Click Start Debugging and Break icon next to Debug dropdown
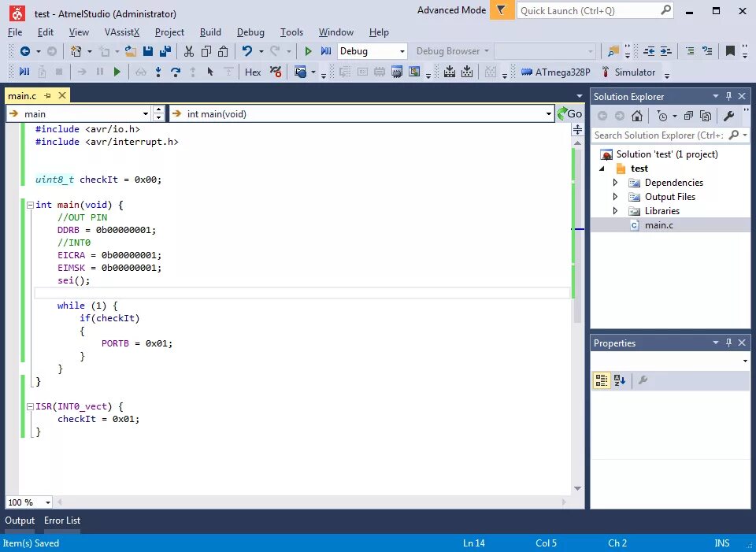The image size is (756, 552). coord(326,51)
